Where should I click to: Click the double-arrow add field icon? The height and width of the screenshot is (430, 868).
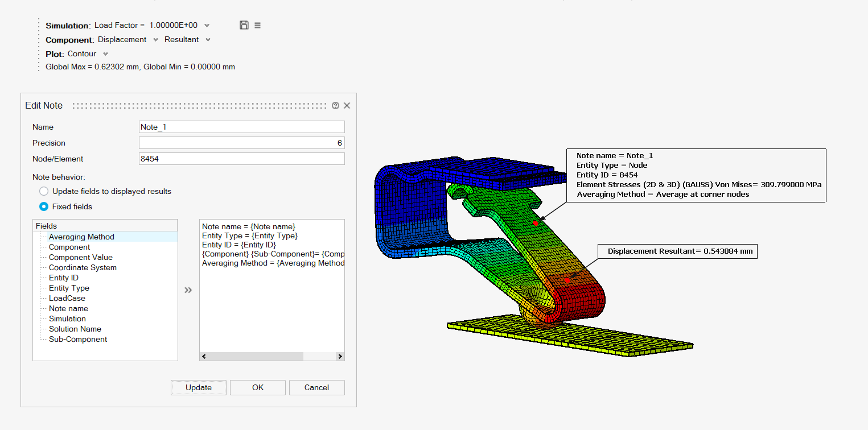pyautogui.click(x=188, y=290)
